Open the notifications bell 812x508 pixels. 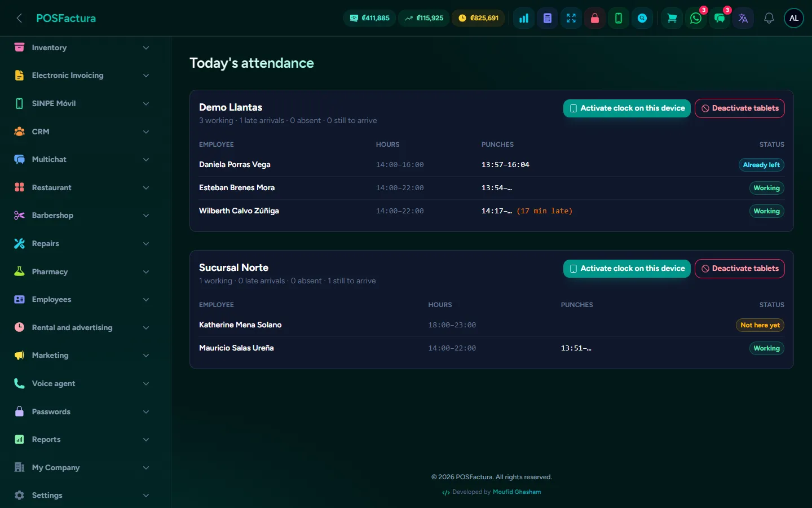(x=769, y=18)
